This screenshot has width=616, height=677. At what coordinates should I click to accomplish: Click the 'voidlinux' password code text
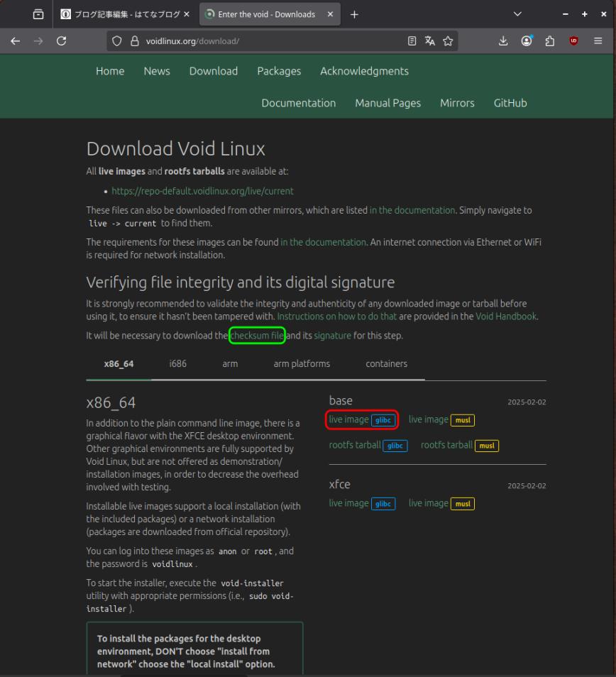[x=172, y=564]
